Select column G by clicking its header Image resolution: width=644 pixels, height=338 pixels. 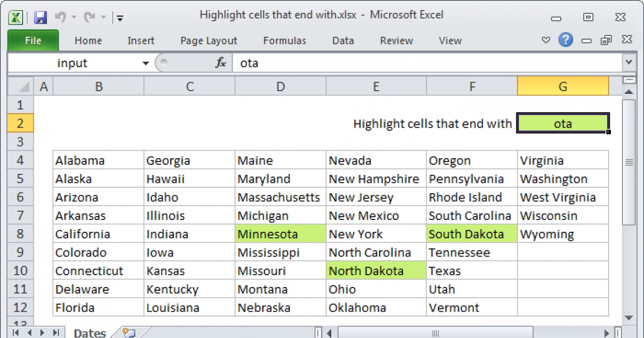(x=562, y=86)
